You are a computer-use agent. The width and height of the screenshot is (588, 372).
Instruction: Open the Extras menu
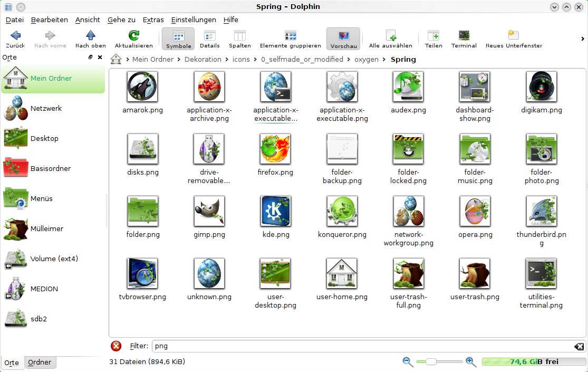[153, 20]
